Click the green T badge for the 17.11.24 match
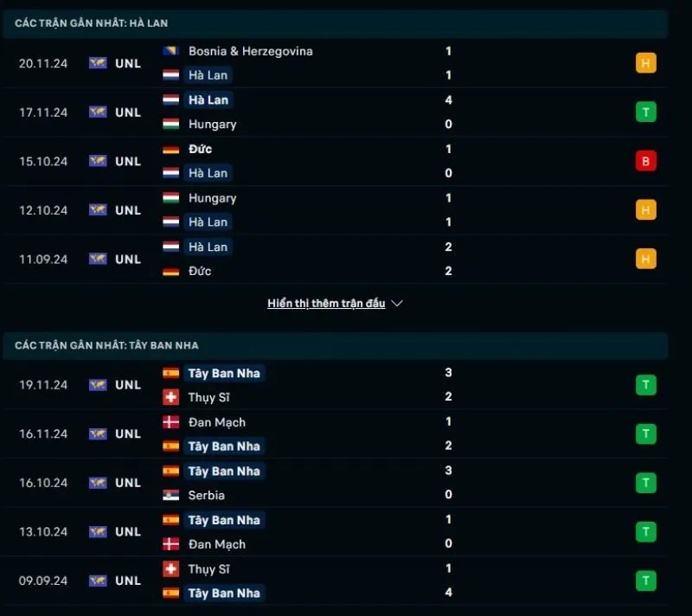The width and height of the screenshot is (692, 616). click(645, 112)
